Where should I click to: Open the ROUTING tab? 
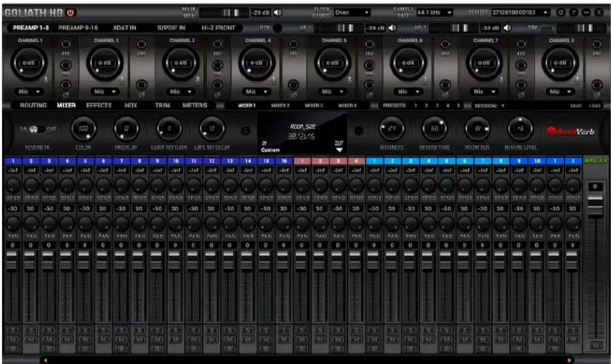[x=33, y=105]
